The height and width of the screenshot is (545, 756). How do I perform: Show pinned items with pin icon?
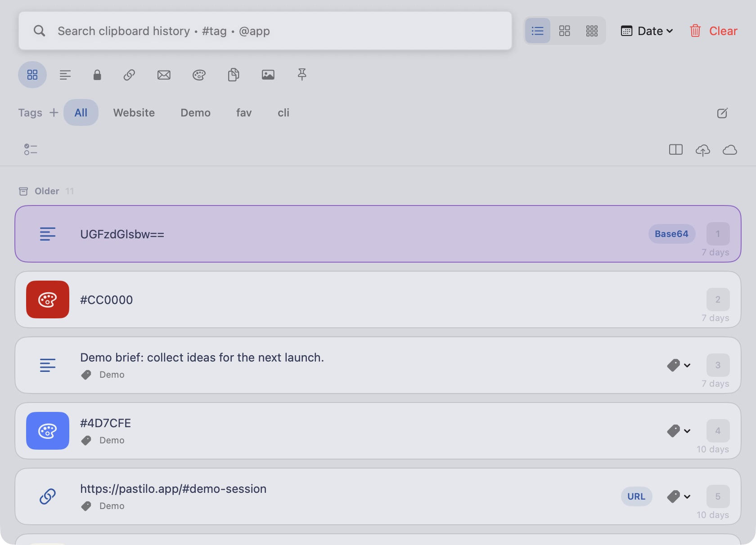(302, 75)
